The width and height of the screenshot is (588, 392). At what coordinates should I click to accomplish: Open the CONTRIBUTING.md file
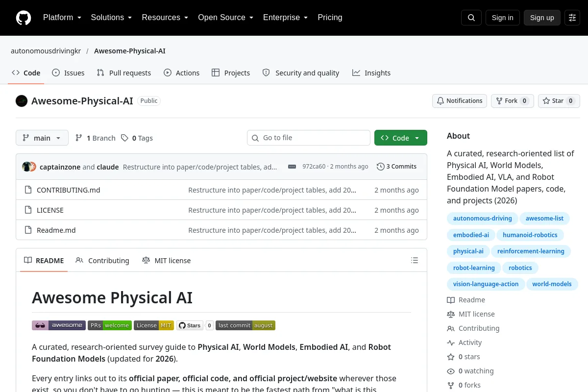tap(68, 190)
